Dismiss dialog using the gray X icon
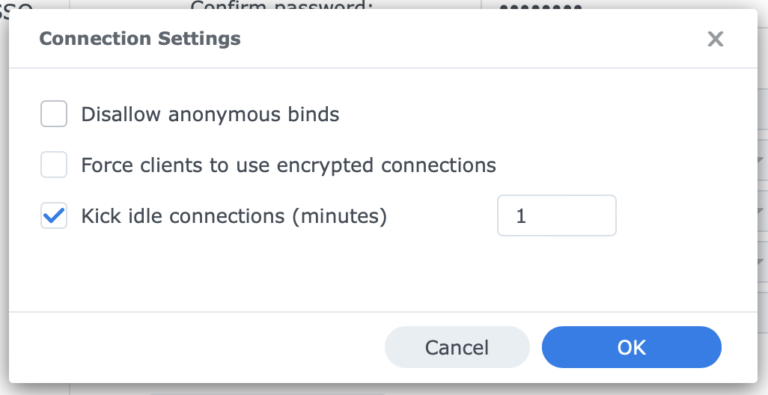This screenshot has width=768, height=395. pyautogui.click(x=715, y=39)
